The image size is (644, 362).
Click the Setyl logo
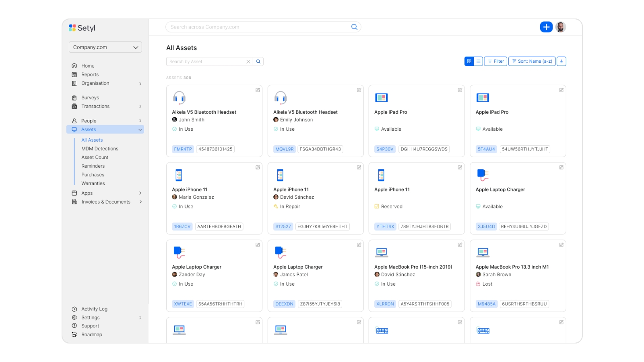[x=82, y=28]
